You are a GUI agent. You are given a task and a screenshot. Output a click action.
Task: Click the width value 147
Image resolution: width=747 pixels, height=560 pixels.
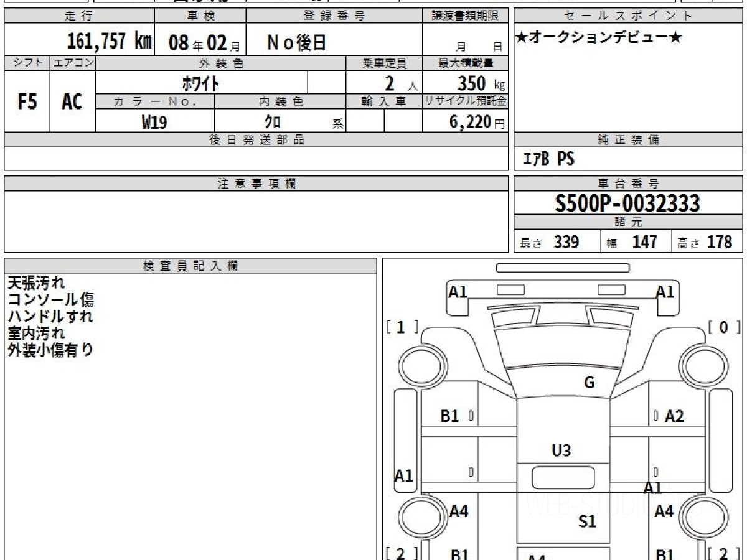coord(645,242)
